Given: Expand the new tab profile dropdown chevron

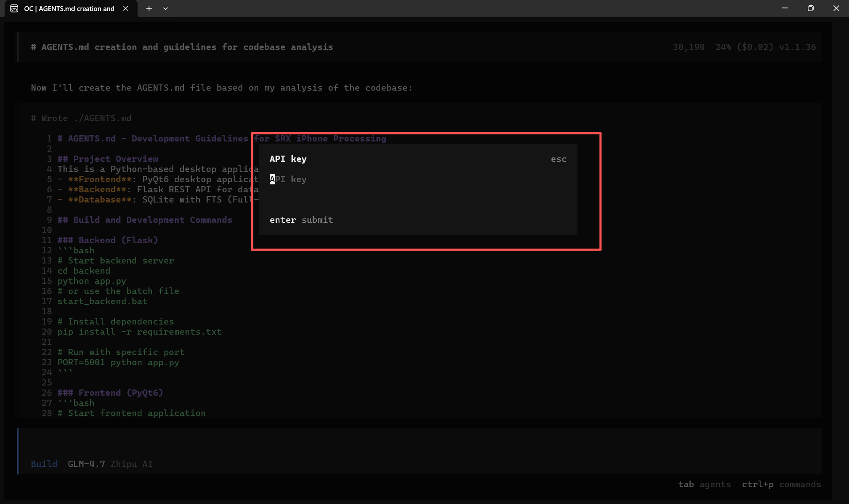Looking at the screenshot, I should pos(165,8).
